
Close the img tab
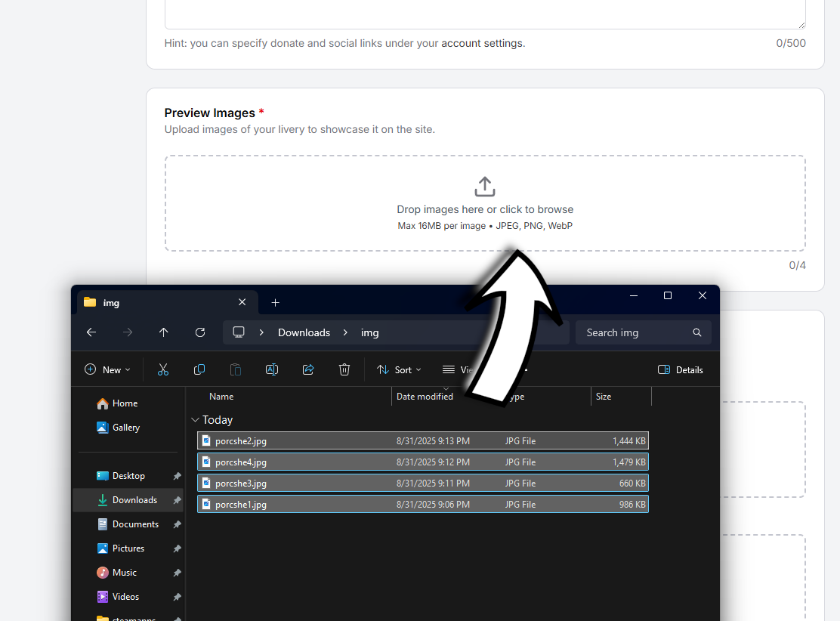click(x=242, y=302)
